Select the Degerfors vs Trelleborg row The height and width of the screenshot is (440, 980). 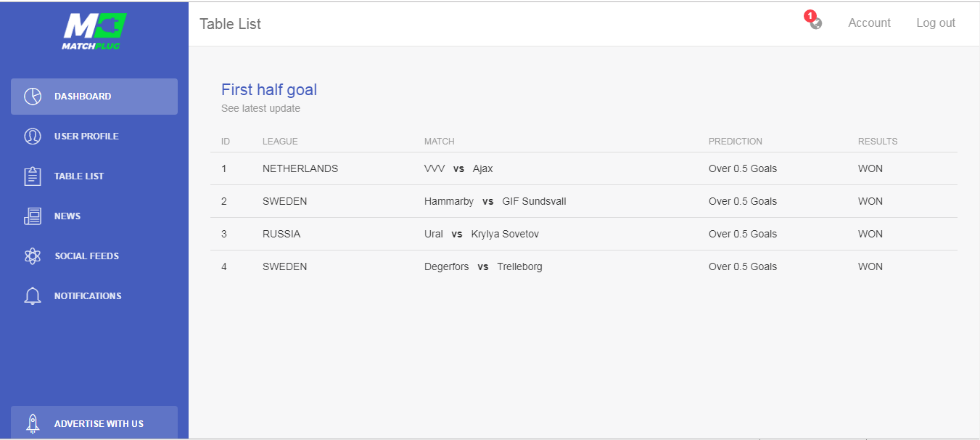pos(584,266)
